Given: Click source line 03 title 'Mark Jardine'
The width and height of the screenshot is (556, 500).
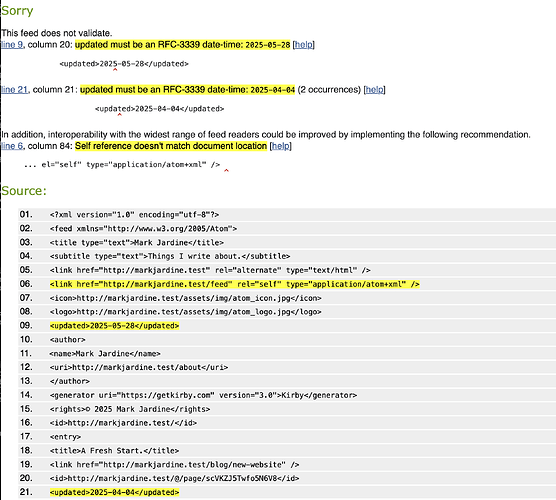Looking at the screenshot, I should [x=137, y=243].
